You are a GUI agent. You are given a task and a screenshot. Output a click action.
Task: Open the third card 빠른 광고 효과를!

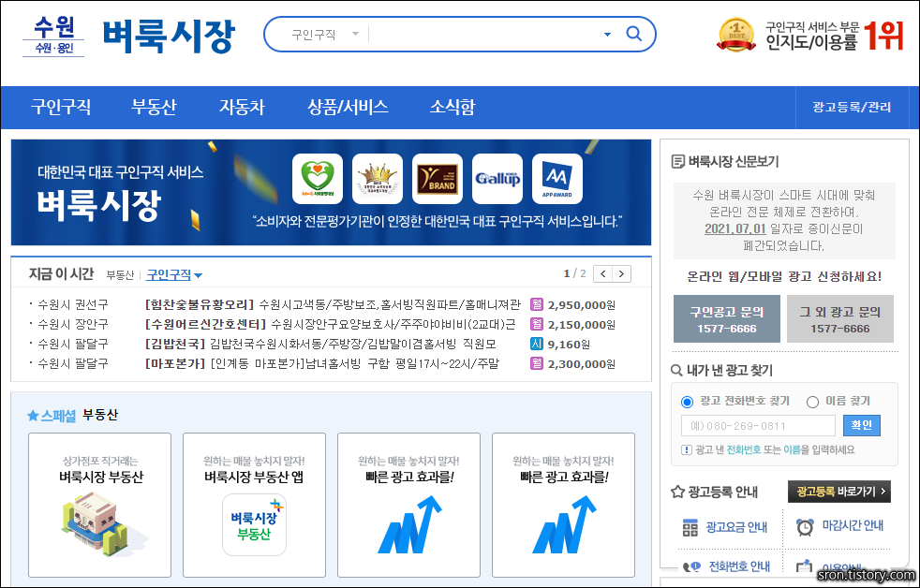coord(409,505)
